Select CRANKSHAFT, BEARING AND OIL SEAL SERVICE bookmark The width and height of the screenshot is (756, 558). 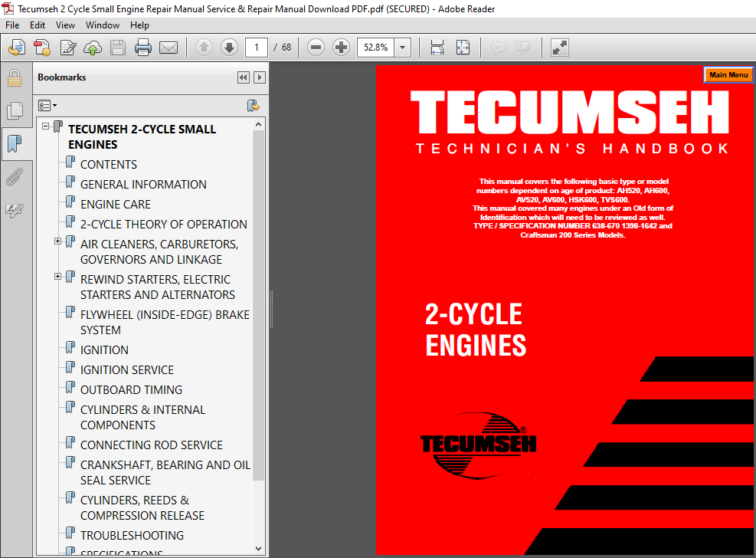tap(165, 473)
